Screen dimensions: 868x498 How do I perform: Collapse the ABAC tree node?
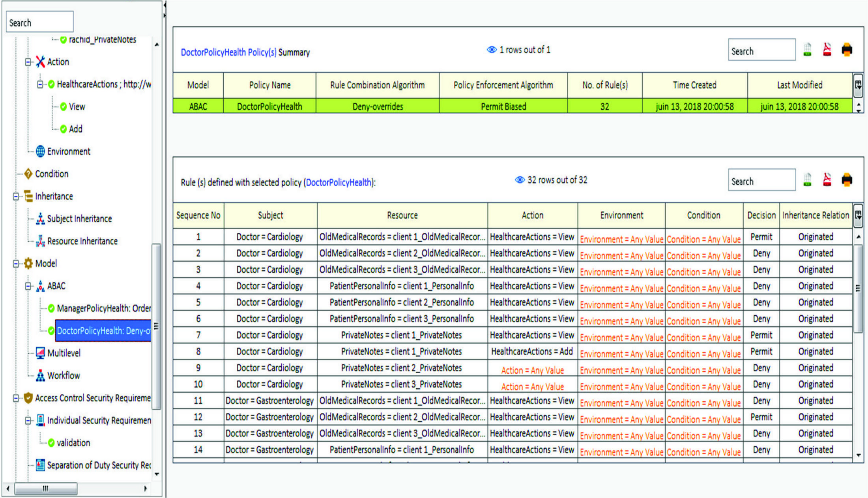coord(28,286)
